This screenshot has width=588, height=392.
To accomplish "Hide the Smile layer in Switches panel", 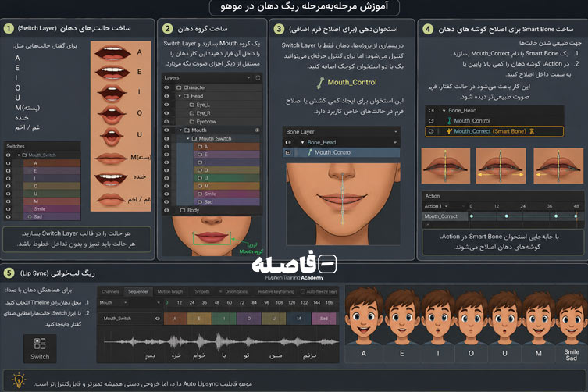I will coord(8,209).
